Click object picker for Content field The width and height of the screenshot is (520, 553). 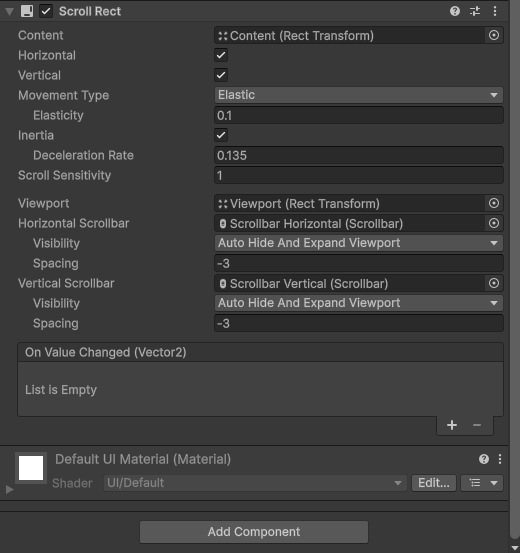click(494, 35)
